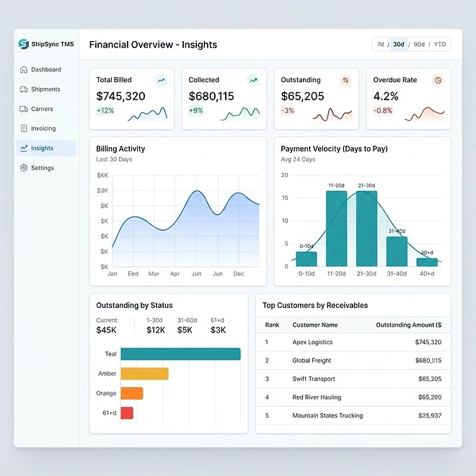This screenshot has height=476, width=476.
Task: Click the $65,200 amount cell
Action: pyautogui.click(x=430, y=397)
